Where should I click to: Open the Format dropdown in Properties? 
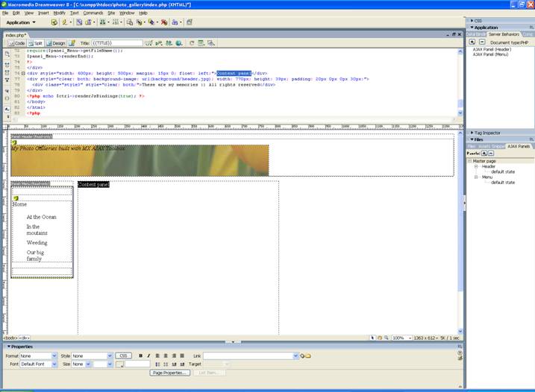point(54,356)
